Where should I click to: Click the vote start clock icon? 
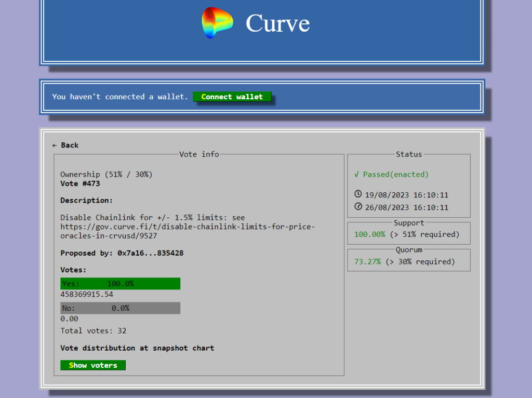point(357,194)
